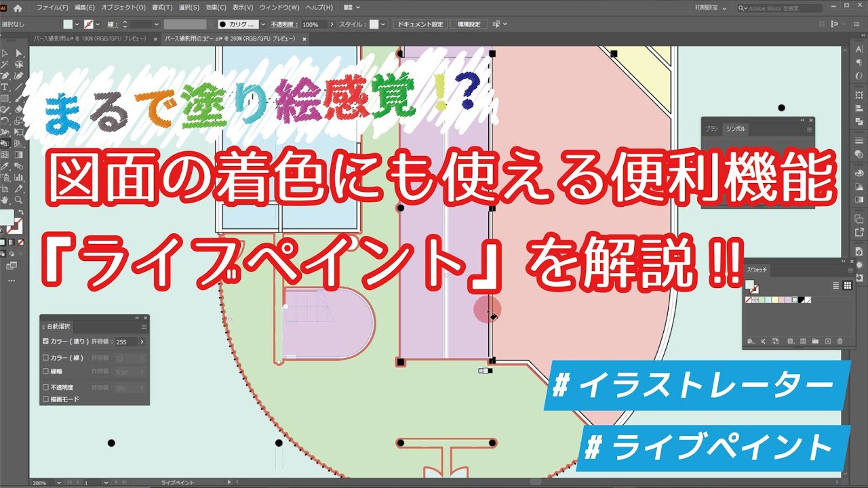Click toolbar fill and stroke indicator

pos(13,222)
